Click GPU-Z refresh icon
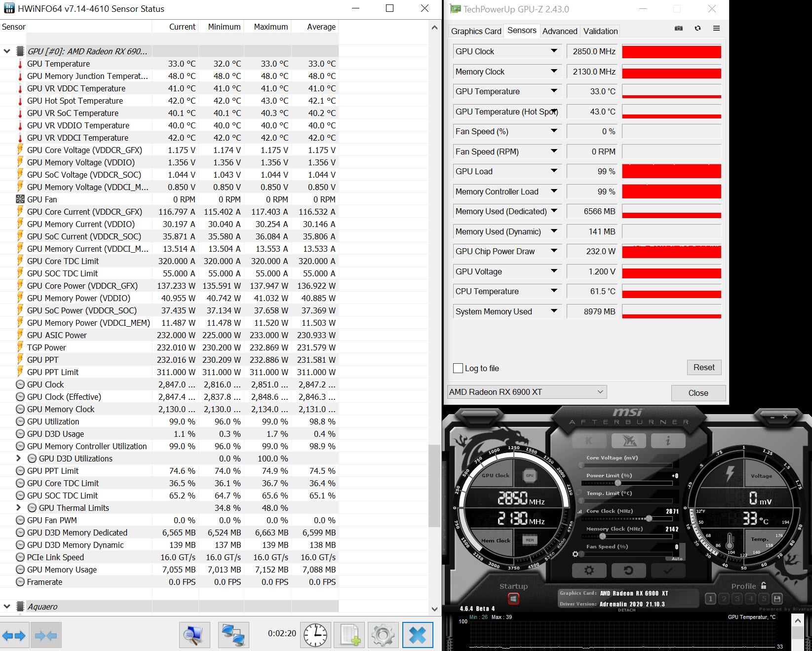The width and height of the screenshot is (812, 651). click(697, 29)
